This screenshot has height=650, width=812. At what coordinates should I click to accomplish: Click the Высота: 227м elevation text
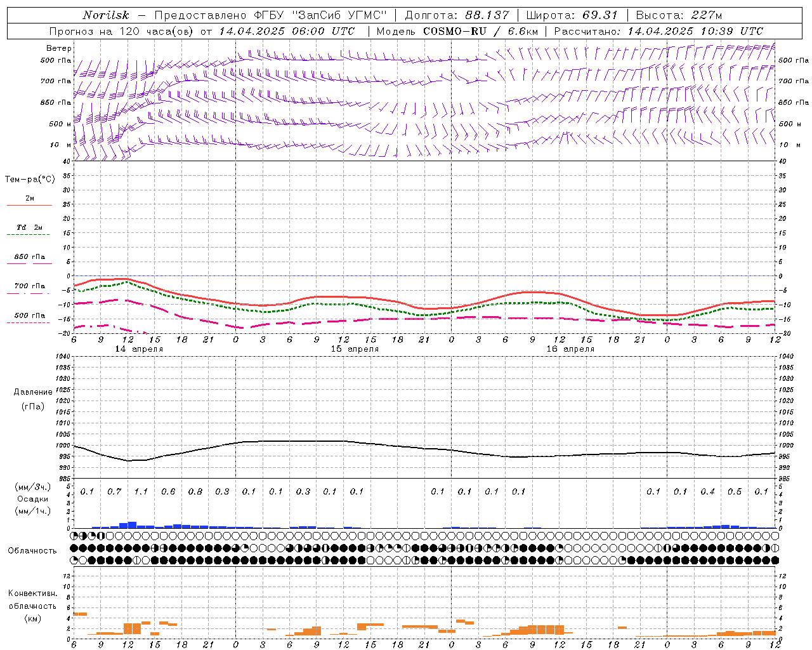click(679, 15)
